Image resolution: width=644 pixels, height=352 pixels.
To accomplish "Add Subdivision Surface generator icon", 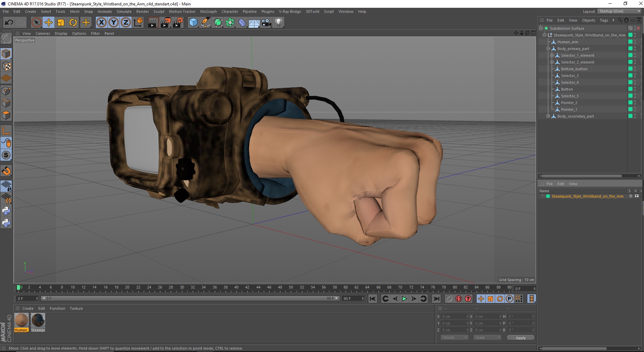I will pyautogui.click(x=218, y=23).
